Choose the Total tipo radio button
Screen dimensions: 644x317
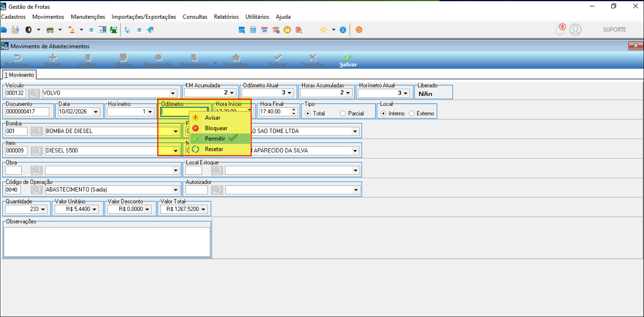tap(308, 114)
